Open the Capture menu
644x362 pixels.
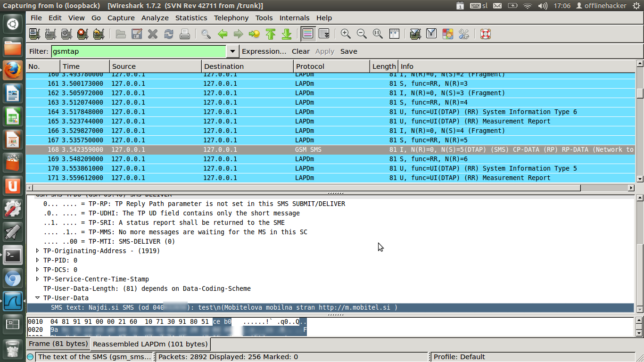coord(121,18)
